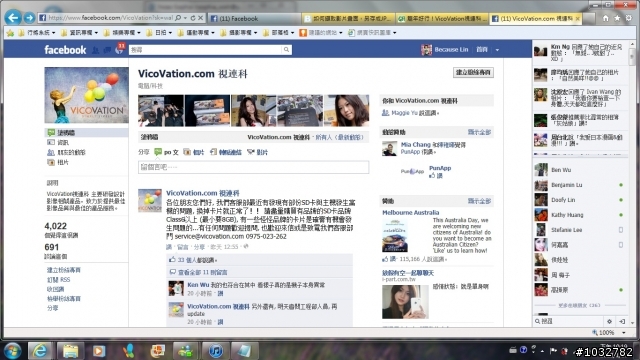This screenshot has height=360, width=640.
Task: Click the Km Ng ticker story
Action: click(579, 53)
